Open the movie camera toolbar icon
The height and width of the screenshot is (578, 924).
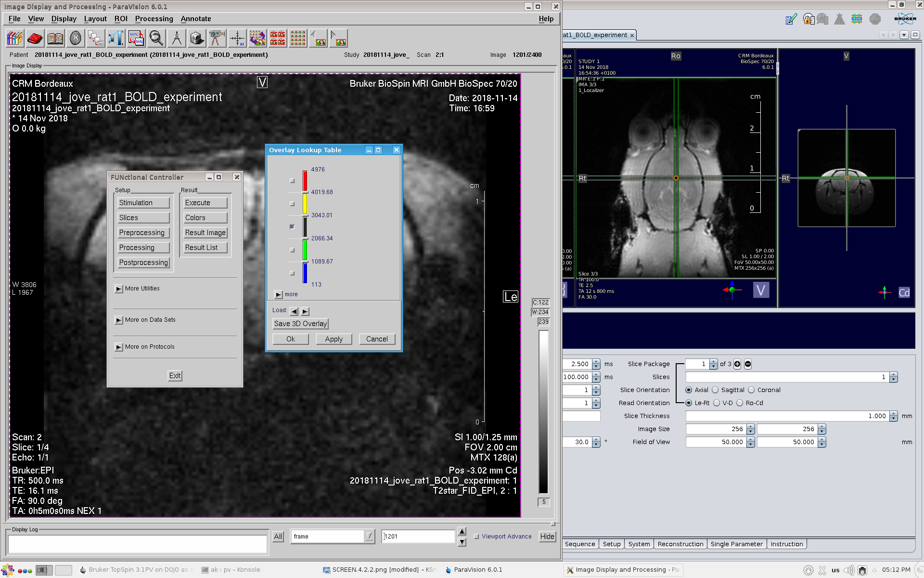pos(217,38)
